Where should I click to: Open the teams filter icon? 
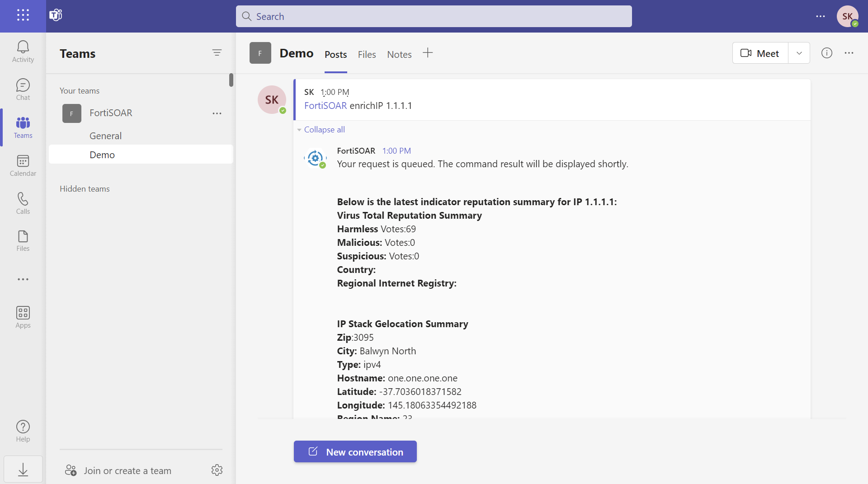coord(217,53)
